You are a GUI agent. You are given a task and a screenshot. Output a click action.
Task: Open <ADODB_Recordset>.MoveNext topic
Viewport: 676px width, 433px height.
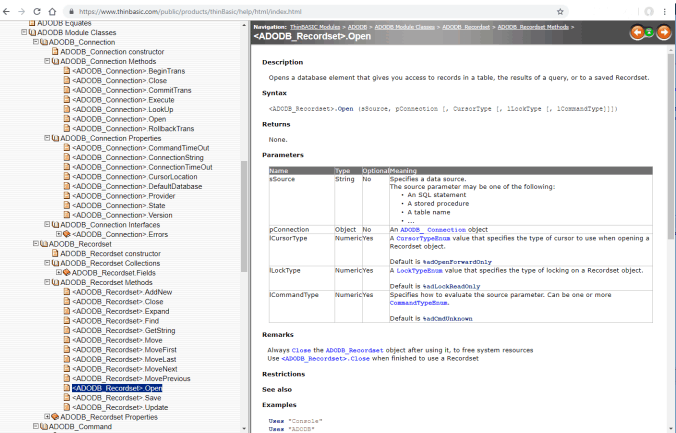[125, 369]
